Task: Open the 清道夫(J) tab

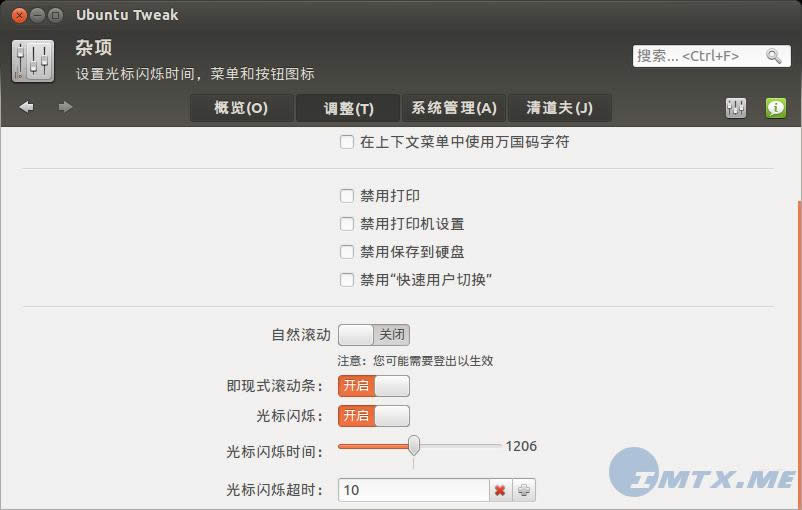Action: [560, 108]
